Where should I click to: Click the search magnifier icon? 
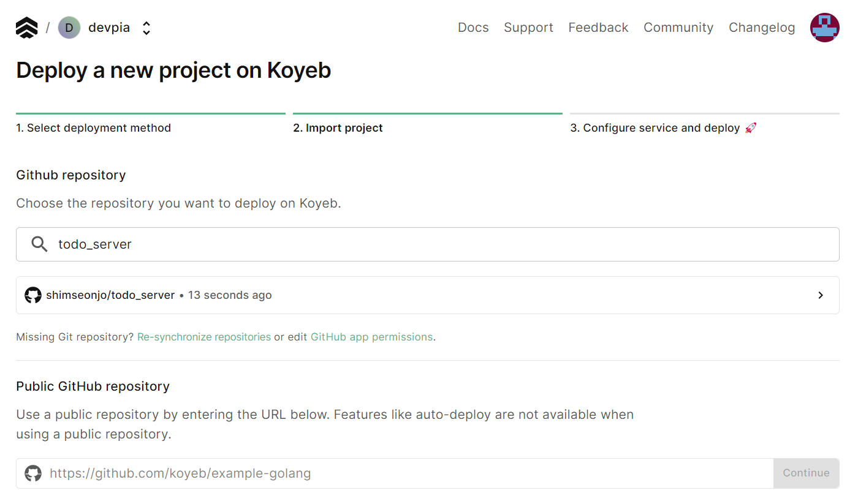39,244
